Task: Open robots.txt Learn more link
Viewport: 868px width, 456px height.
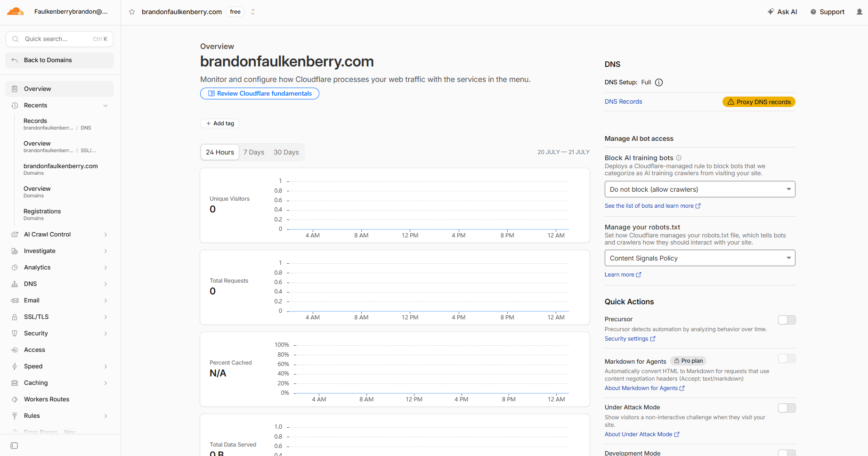Action: click(623, 275)
